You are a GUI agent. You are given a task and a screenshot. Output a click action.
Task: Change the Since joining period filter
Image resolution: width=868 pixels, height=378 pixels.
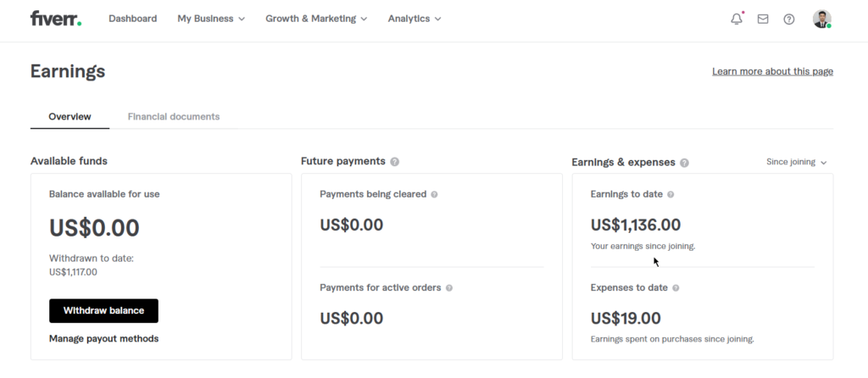click(x=796, y=162)
